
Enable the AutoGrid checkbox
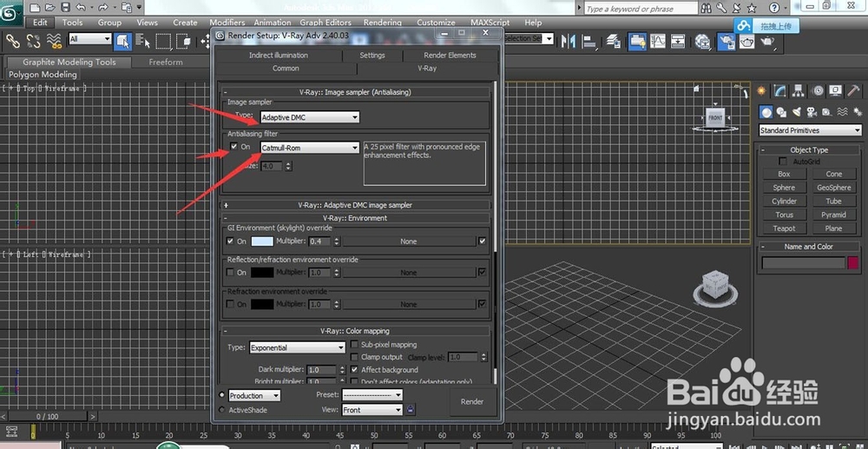click(782, 162)
